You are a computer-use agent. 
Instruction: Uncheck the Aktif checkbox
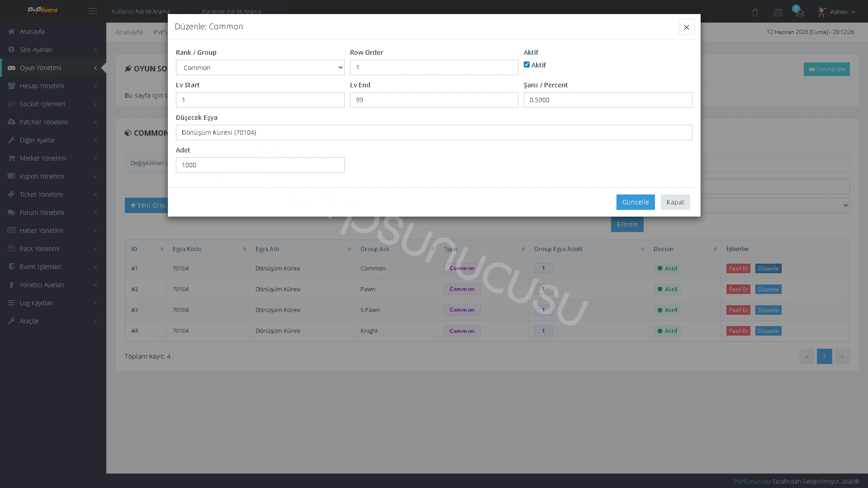pyautogui.click(x=526, y=65)
